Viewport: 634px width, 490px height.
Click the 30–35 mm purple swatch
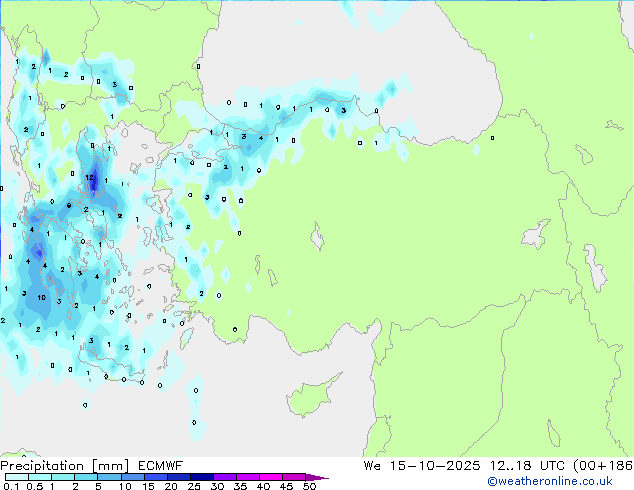tap(224, 477)
